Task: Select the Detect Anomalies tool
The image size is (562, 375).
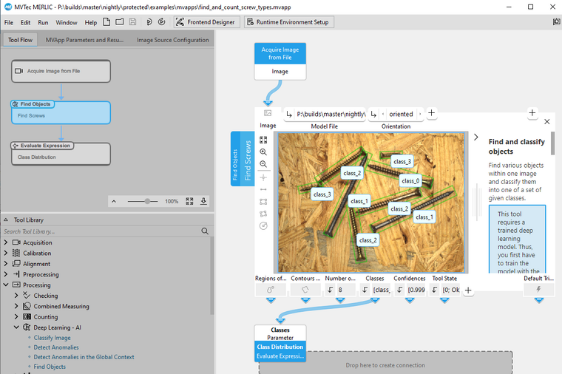Action: [56, 347]
